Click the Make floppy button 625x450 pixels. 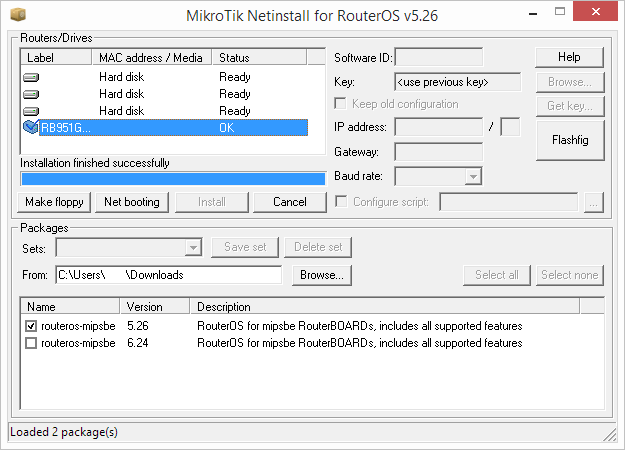pos(55,202)
